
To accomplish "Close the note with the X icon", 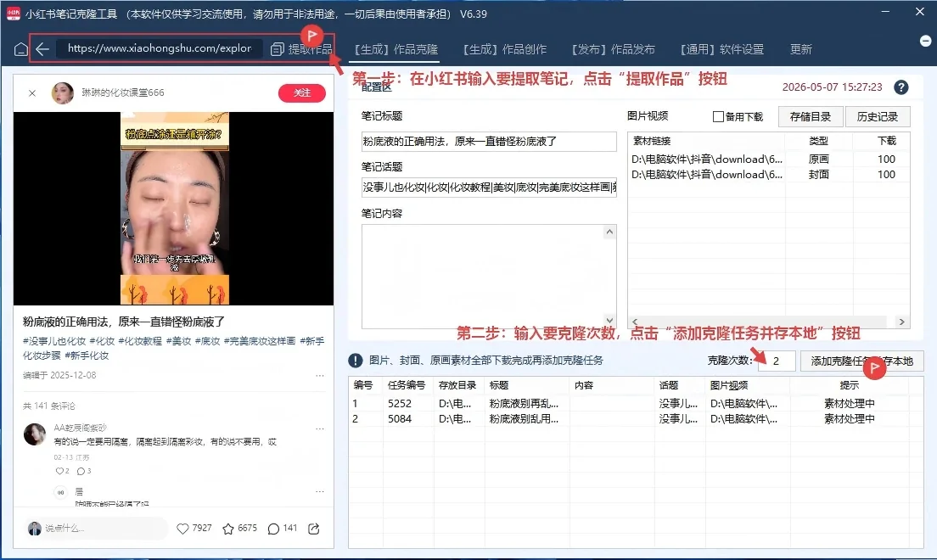I will 32,92.
